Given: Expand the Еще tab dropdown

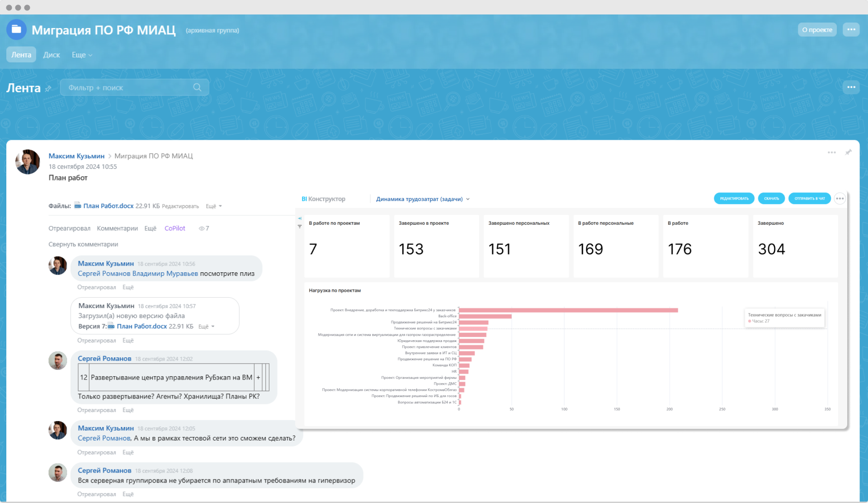Looking at the screenshot, I should coord(82,55).
